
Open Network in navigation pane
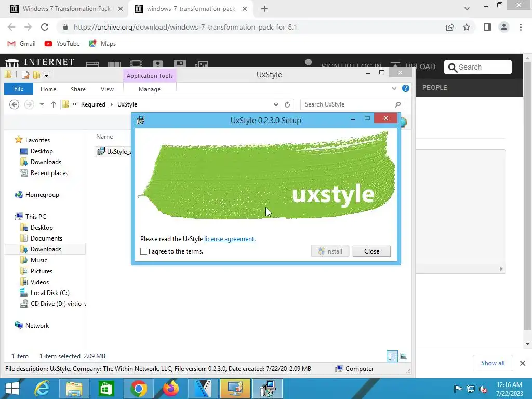click(37, 326)
